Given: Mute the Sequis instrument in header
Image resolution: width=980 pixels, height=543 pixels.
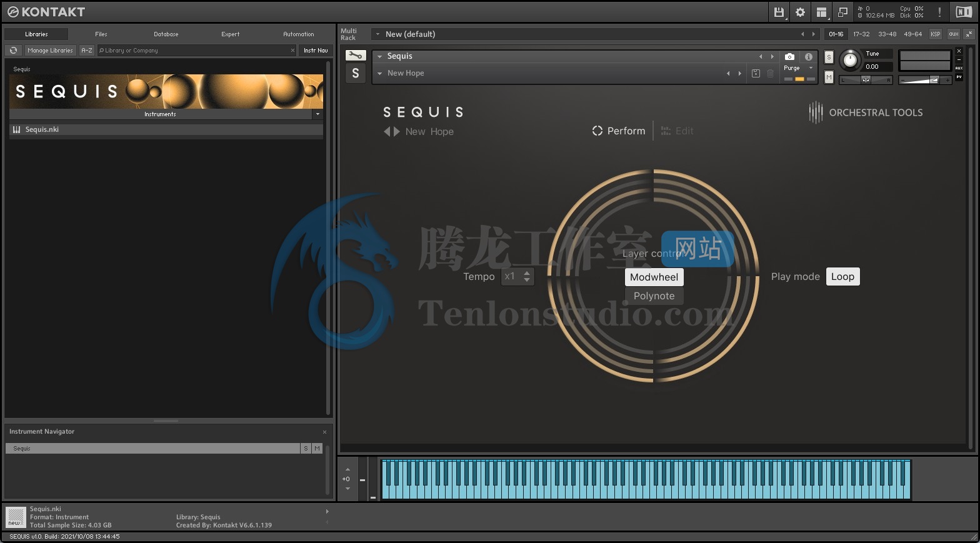Looking at the screenshot, I should tap(829, 77).
